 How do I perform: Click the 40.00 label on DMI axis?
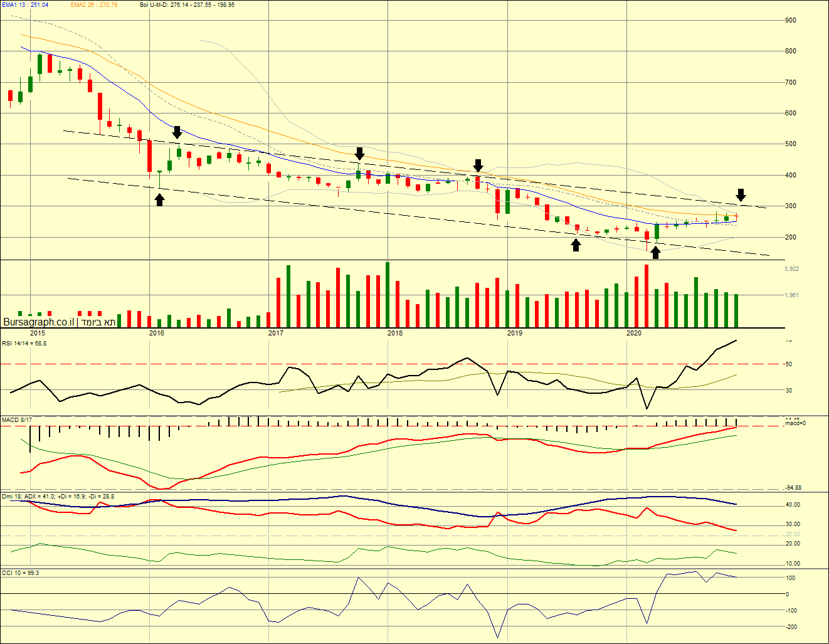[793, 505]
